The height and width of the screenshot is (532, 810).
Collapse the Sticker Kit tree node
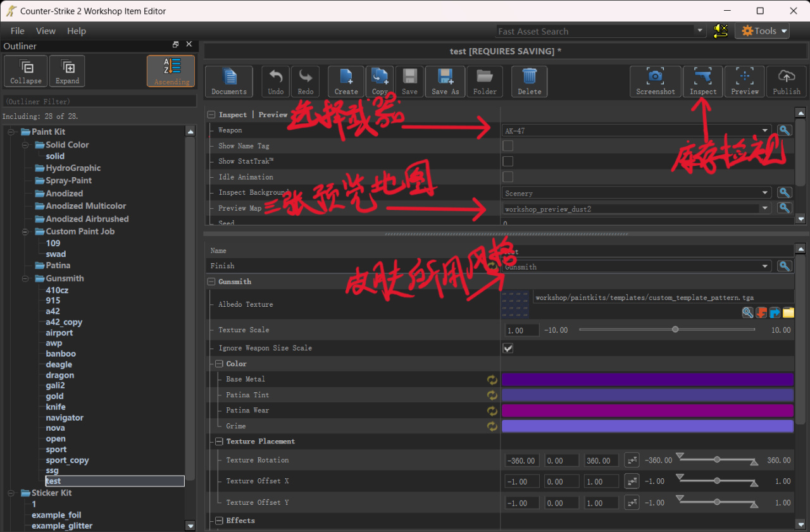[11, 493]
